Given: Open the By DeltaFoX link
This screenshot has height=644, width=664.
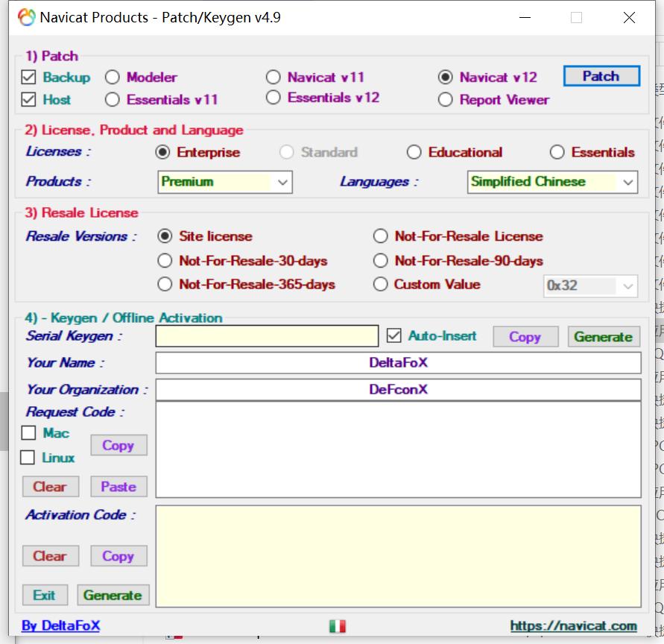Looking at the screenshot, I should click(x=60, y=626).
